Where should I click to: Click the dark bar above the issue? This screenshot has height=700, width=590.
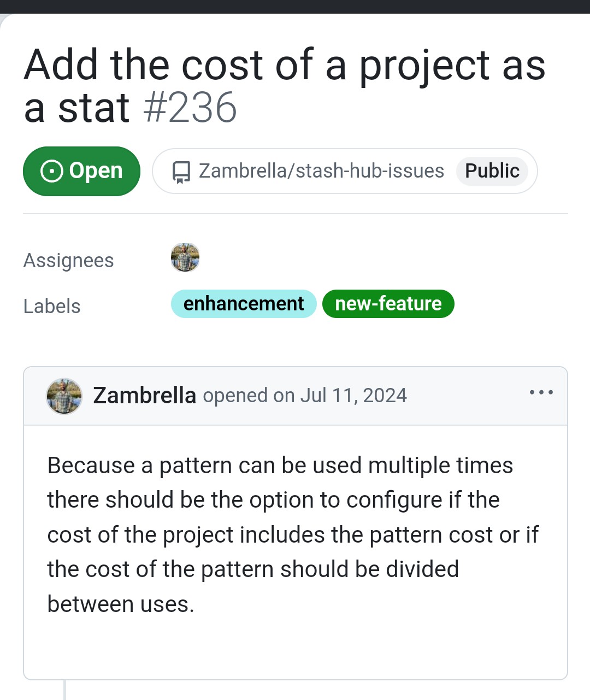coord(295,7)
